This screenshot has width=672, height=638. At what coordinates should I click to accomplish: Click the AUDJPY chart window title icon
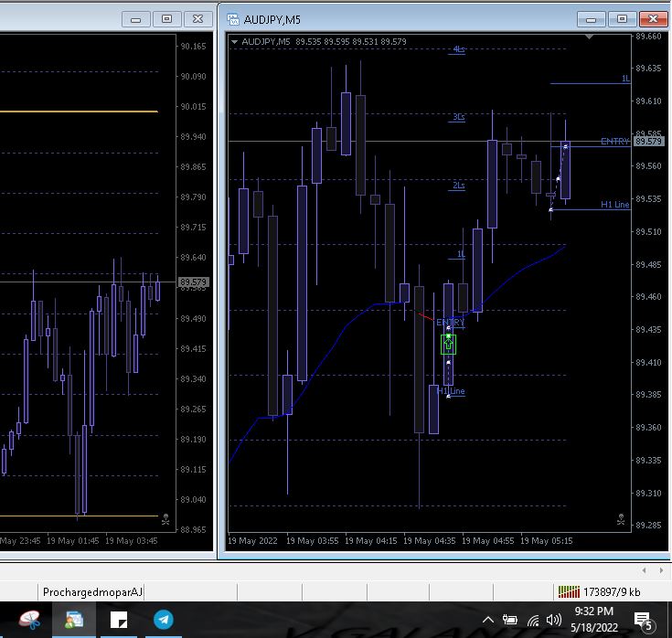tap(233, 19)
